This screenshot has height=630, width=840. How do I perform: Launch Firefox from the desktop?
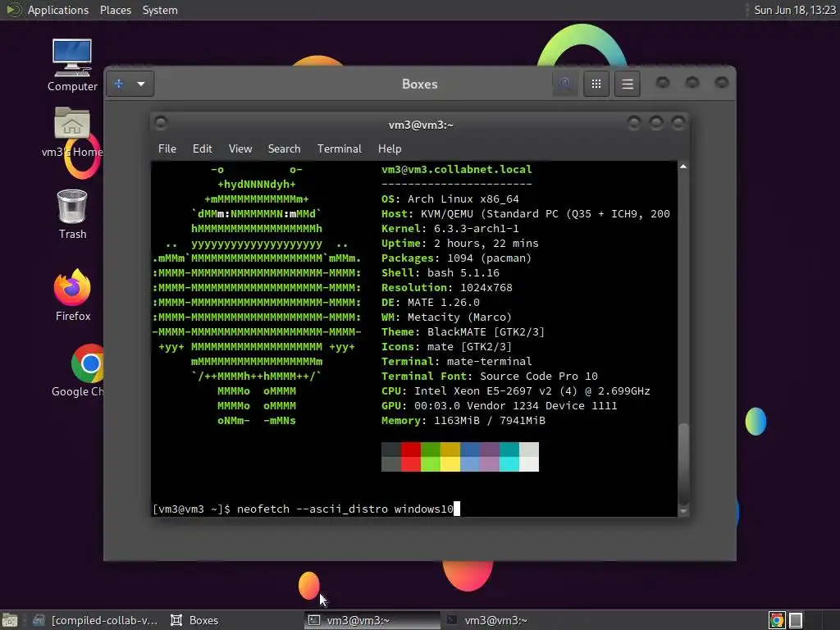72,294
